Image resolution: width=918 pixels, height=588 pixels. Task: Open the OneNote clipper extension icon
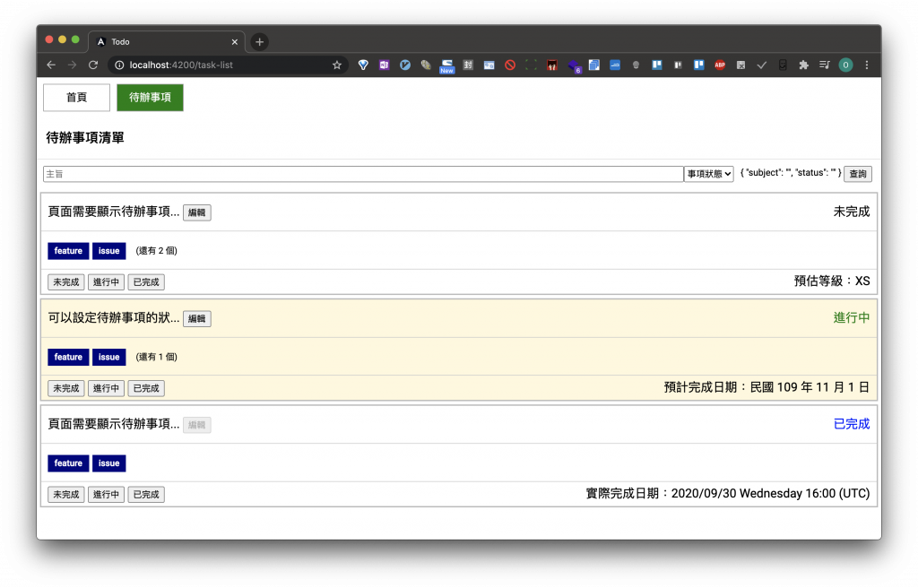pos(384,65)
